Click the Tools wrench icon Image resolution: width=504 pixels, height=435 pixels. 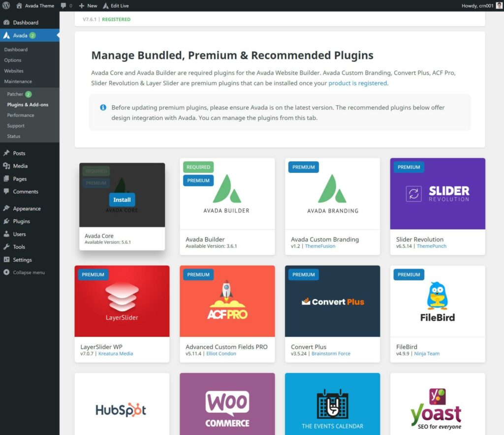click(6, 247)
